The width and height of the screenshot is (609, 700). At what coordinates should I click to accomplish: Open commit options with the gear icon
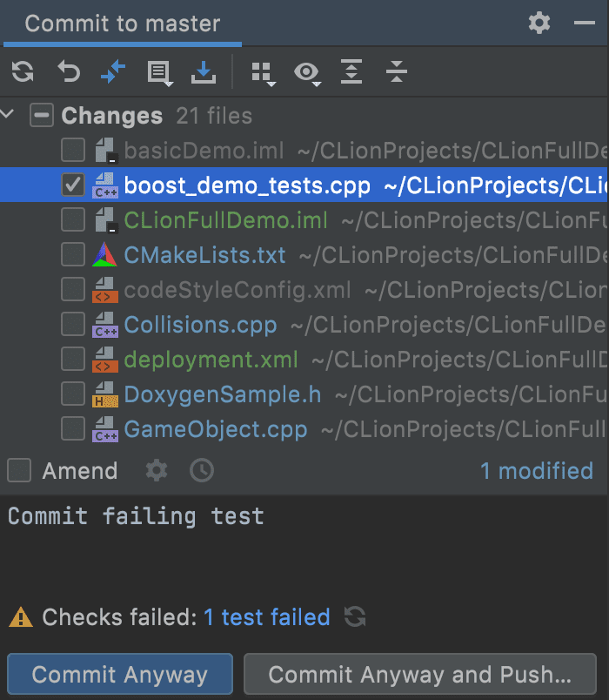156,471
